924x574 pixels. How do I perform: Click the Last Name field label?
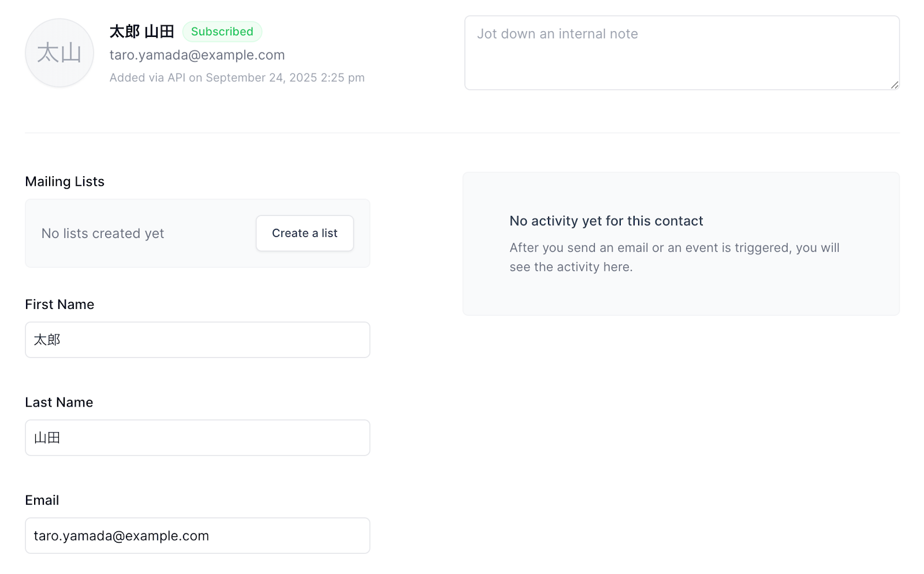tap(59, 402)
